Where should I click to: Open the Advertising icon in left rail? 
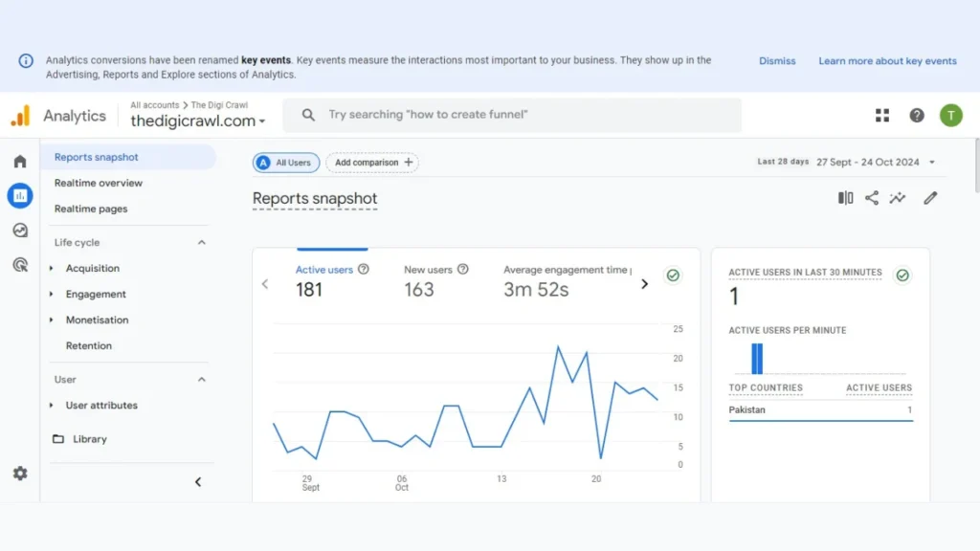tap(20, 265)
